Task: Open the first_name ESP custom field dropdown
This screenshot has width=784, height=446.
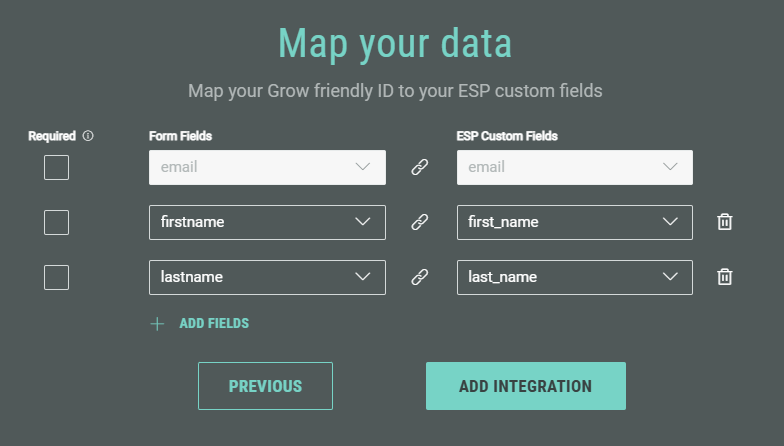Action: 574,222
